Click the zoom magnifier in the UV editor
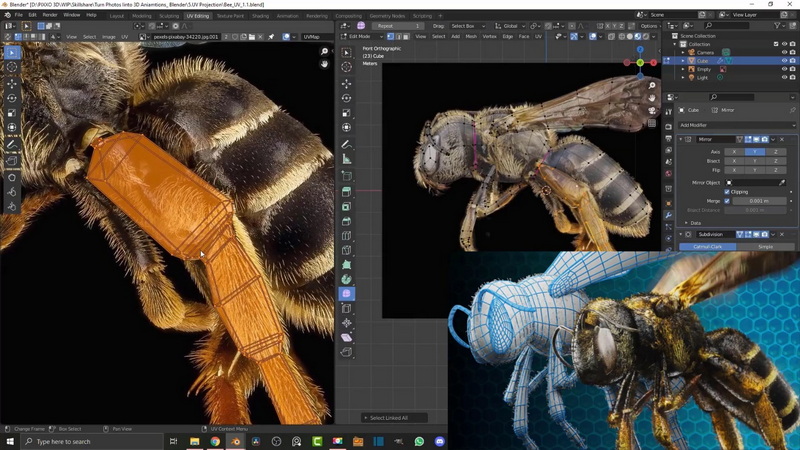The width and height of the screenshot is (800, 450). point(324,52)
